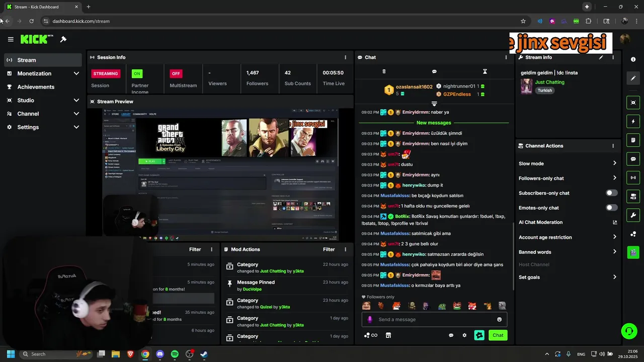Open Banned words settings
The image size is (644, 362).
pyautogui.click(x=568, y=252)
